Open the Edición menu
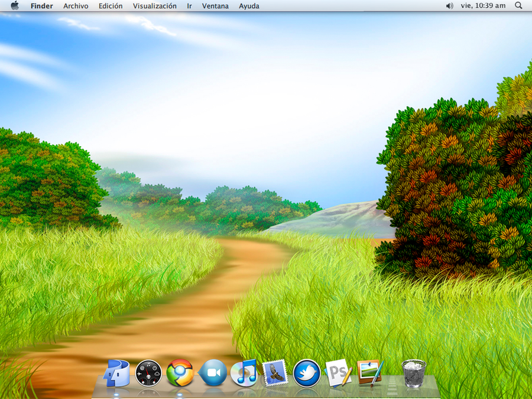The image size is (532, 399). tap(111, 6)
